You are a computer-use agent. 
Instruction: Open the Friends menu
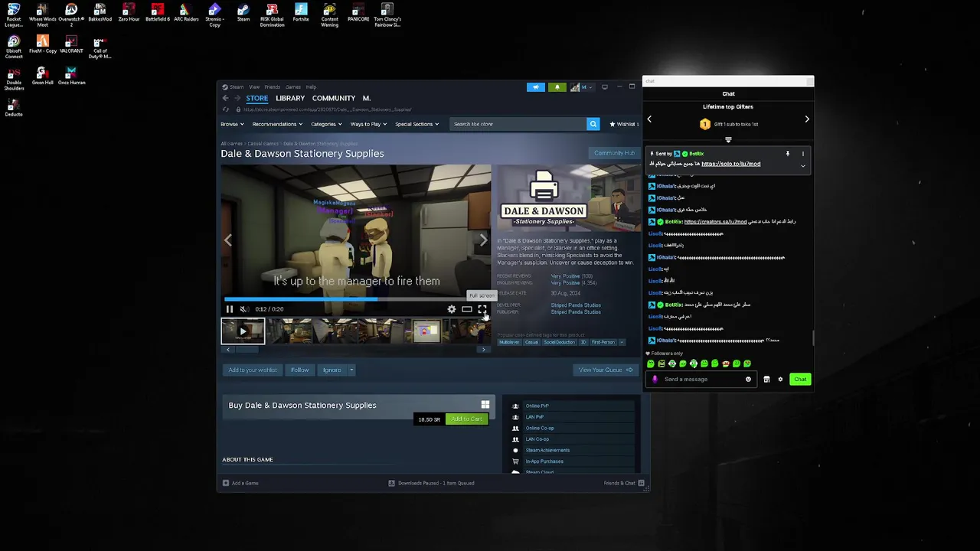point(272,87)
